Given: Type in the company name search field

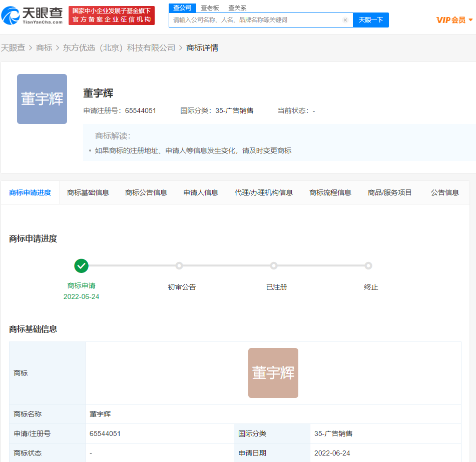Looking at the screenshot, I should pyautogui.click(x=255, y=20).
